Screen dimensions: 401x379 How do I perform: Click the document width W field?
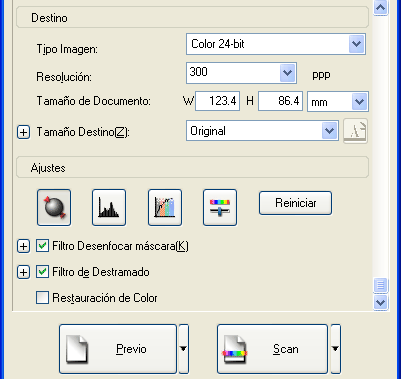pos(217,101)
